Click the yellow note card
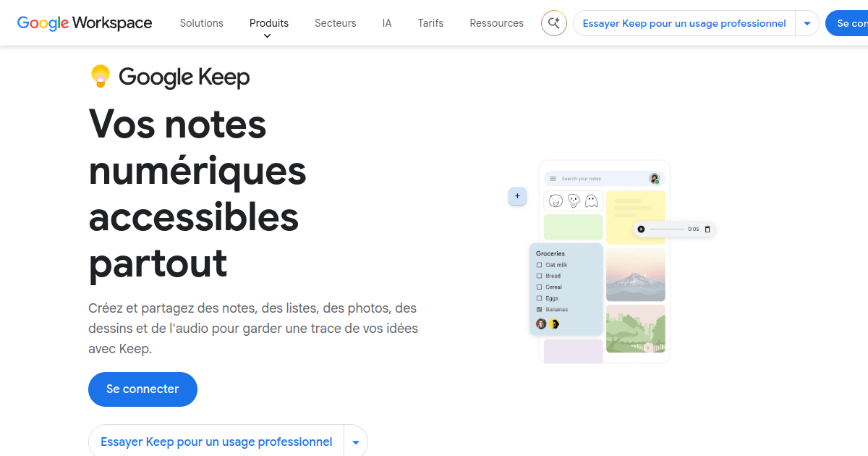 point(635,217)
